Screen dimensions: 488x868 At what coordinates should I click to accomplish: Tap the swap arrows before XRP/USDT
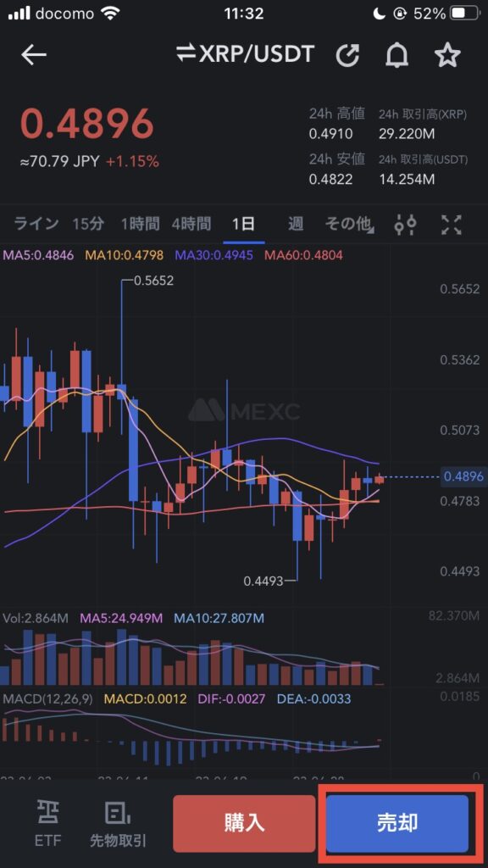[x=185, y=55]
